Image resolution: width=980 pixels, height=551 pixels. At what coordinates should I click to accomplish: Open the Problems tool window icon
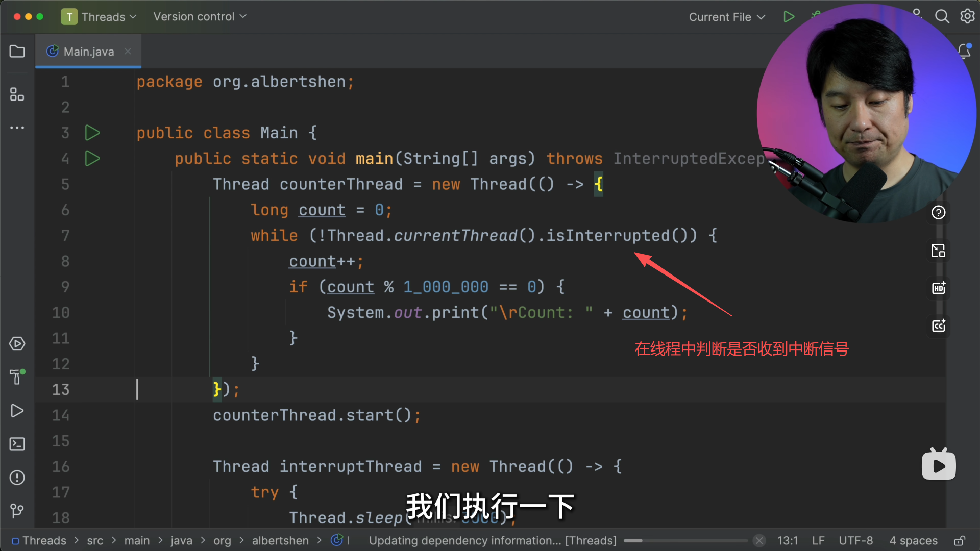[17, 478]
